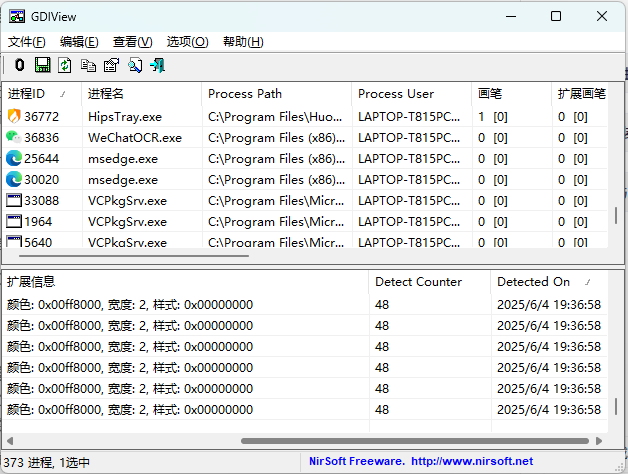Select the WeChatOCR.exe process name
Viewport: 628px width, 474px height.
[135, 138]
